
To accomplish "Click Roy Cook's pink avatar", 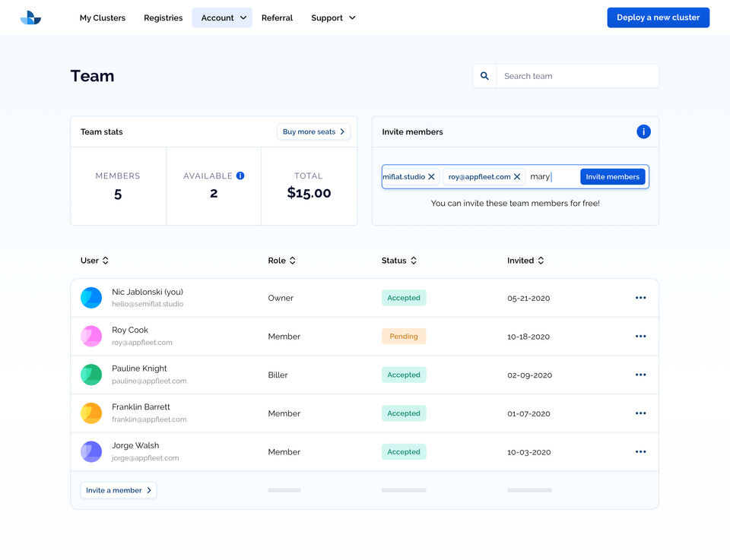I will point(91,337).
